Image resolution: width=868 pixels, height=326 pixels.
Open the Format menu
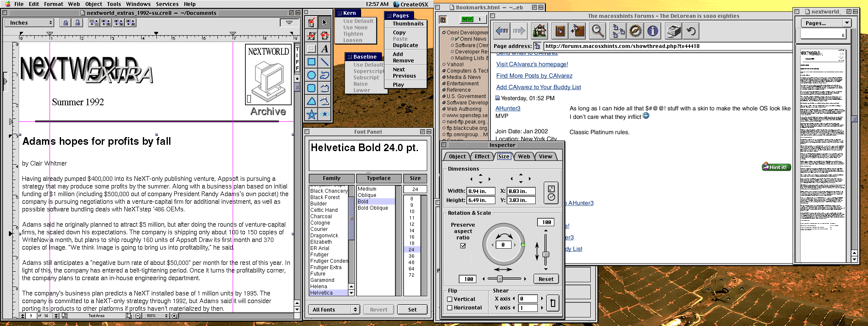pyautogui.click(x=53, y=4)
